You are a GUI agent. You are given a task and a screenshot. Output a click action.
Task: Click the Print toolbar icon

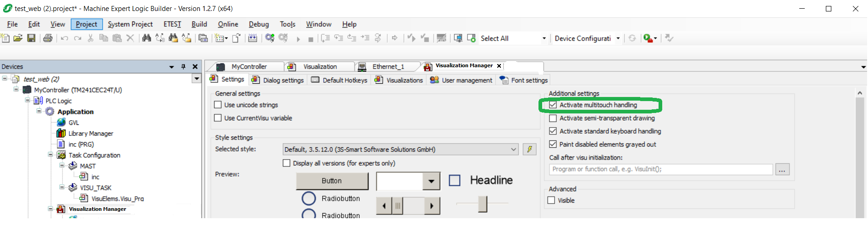[x=48, y=38]
